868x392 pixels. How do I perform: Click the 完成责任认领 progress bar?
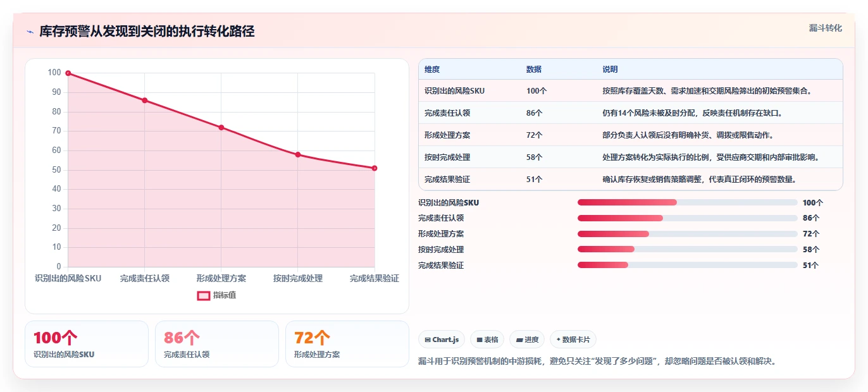tap(687, 218)
